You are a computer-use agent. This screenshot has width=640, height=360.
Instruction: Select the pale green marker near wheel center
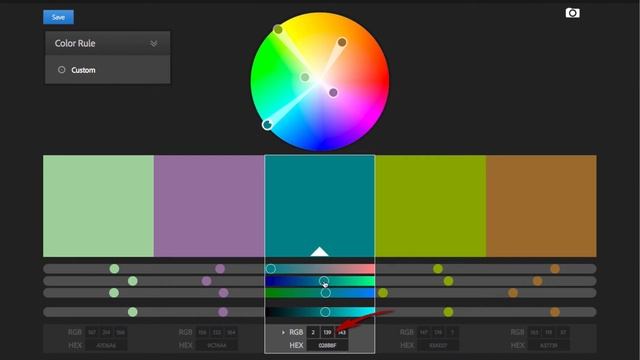pos(305,77)
